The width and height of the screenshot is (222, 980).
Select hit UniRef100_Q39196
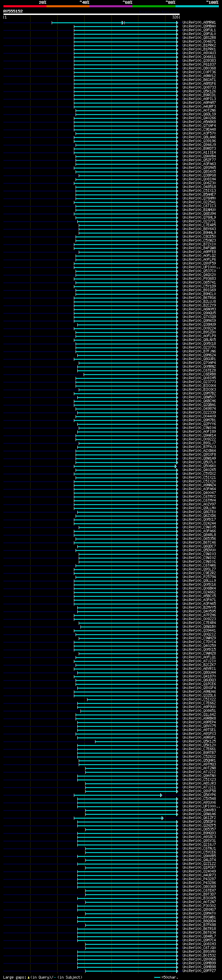pos(199,141)
